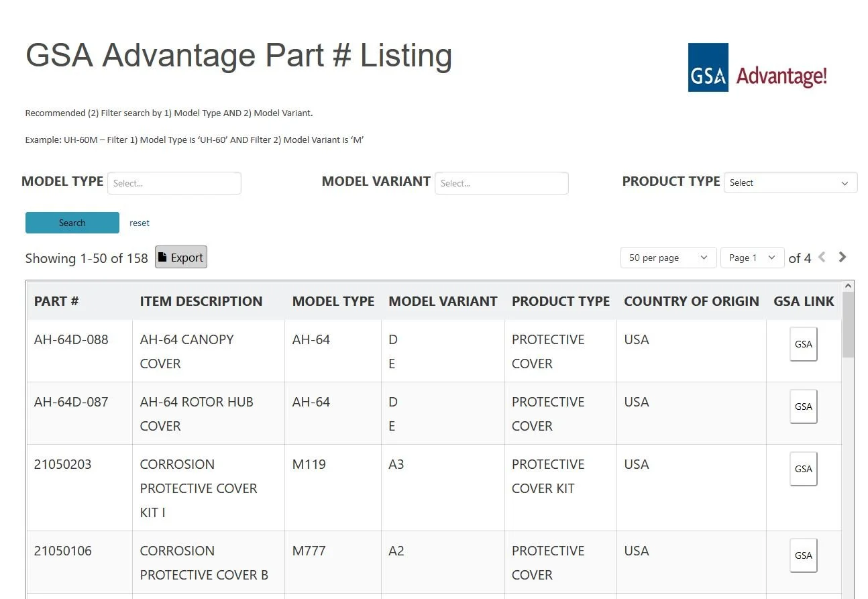This screenshot has width=868, height=599.
Task: Open GSA link for AH-64D-087 row
Action: [803, 406]
